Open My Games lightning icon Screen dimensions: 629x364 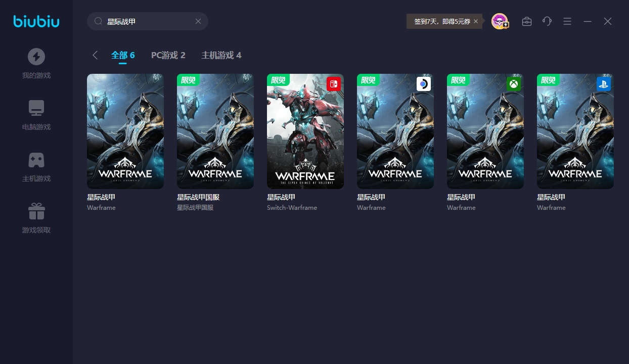[x=36, y=57]
